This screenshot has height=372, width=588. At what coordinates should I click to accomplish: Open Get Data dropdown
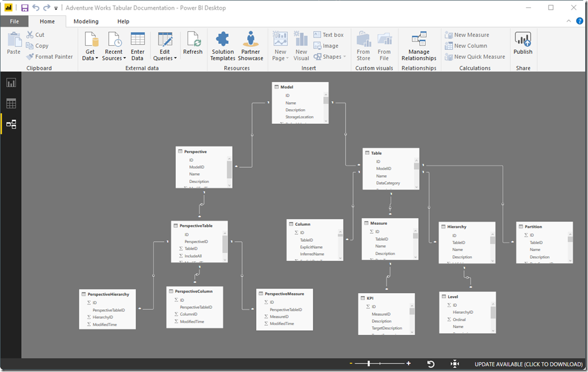click(x=90, y=46)
